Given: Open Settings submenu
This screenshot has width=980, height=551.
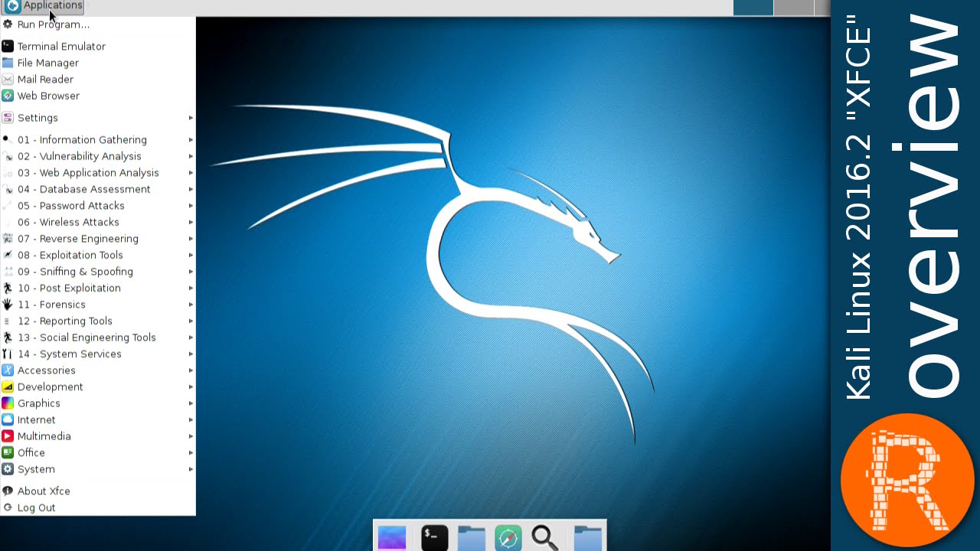Looking at the screenshot, I should tap(98, 118).
